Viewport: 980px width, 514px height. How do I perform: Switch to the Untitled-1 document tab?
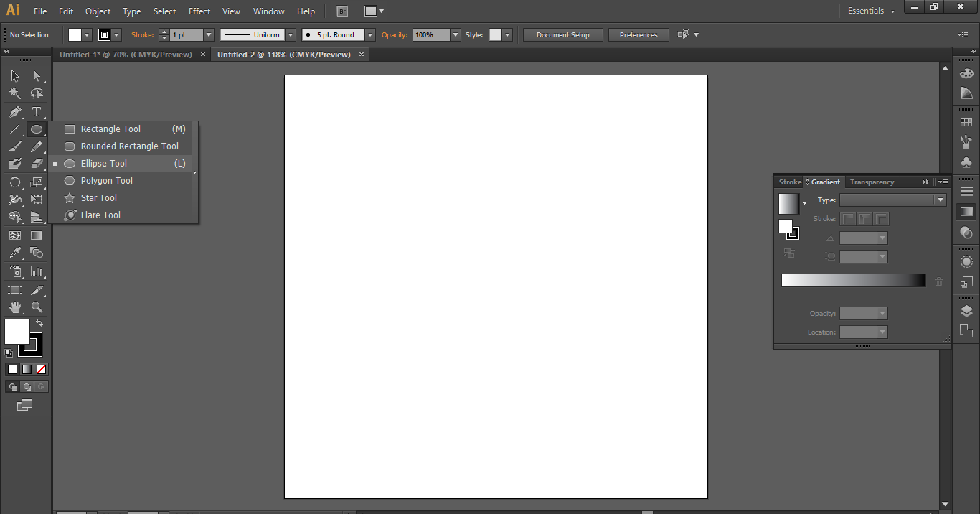click(126, 54)
